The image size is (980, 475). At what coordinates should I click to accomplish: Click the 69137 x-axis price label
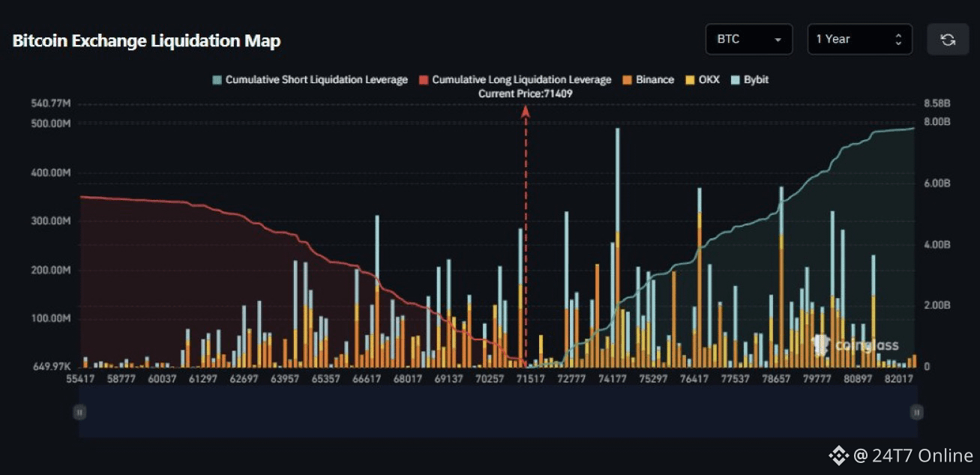[x=448, y=379]
